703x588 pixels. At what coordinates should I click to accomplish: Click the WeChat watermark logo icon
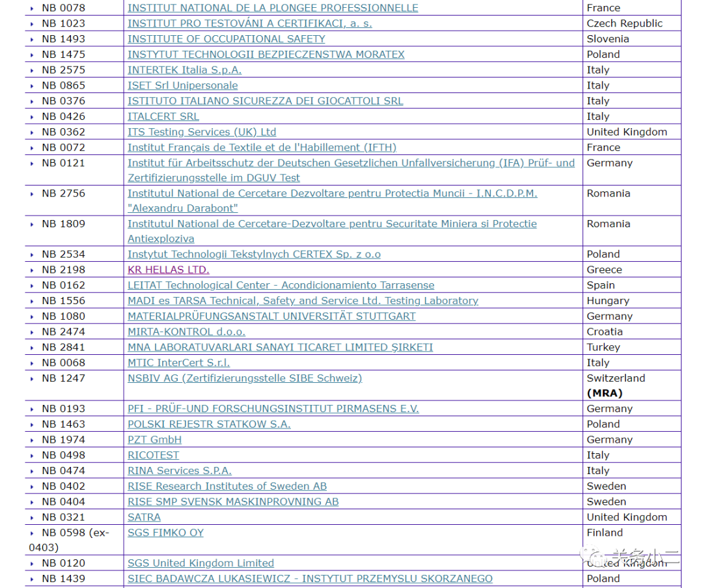coord(593,556)
